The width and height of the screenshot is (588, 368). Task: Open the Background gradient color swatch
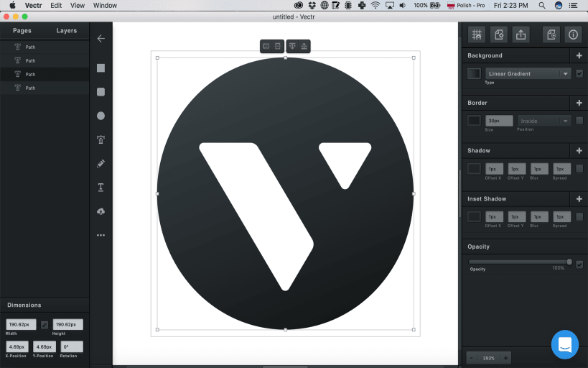(474, 73)
